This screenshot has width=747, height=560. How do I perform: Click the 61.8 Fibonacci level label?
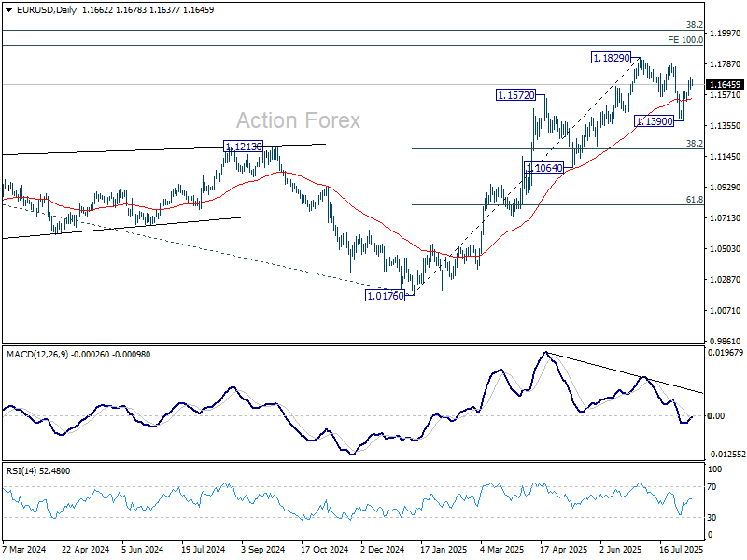click(x=694, y=200)
